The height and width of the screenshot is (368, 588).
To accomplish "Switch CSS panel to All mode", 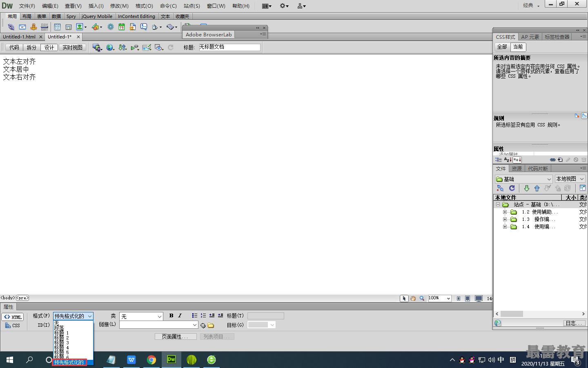I will (x=502, y=47).
